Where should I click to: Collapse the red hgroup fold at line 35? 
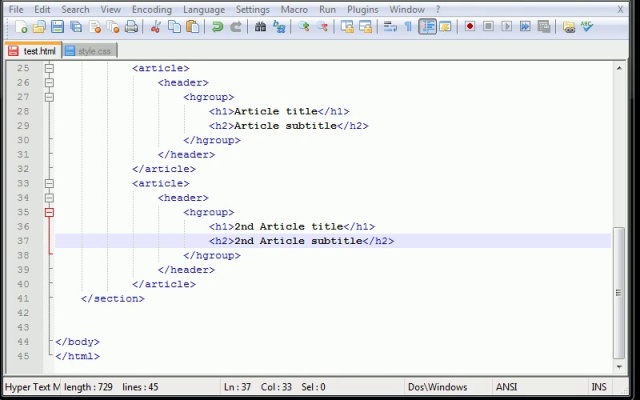tap(49, 212)
